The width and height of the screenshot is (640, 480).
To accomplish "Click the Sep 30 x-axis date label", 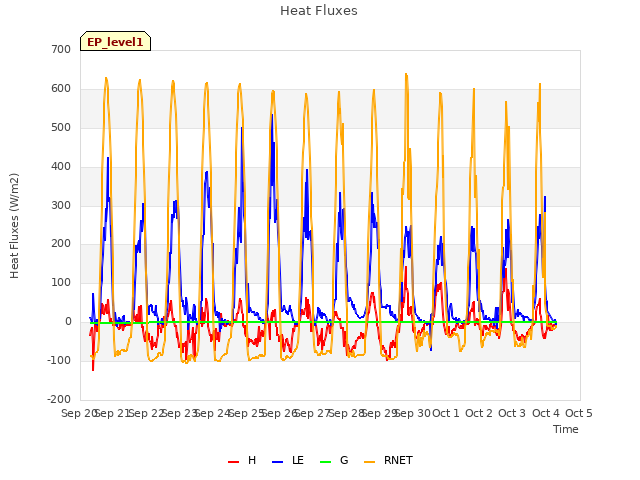I will pyautogui.click(x=413, y=413).
